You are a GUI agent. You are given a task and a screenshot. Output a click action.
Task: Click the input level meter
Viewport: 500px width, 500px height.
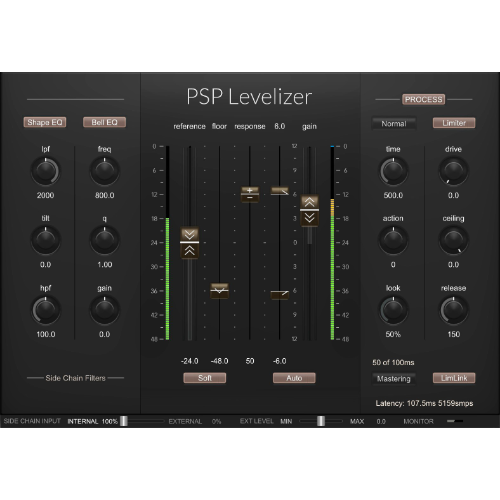[167, 243]
